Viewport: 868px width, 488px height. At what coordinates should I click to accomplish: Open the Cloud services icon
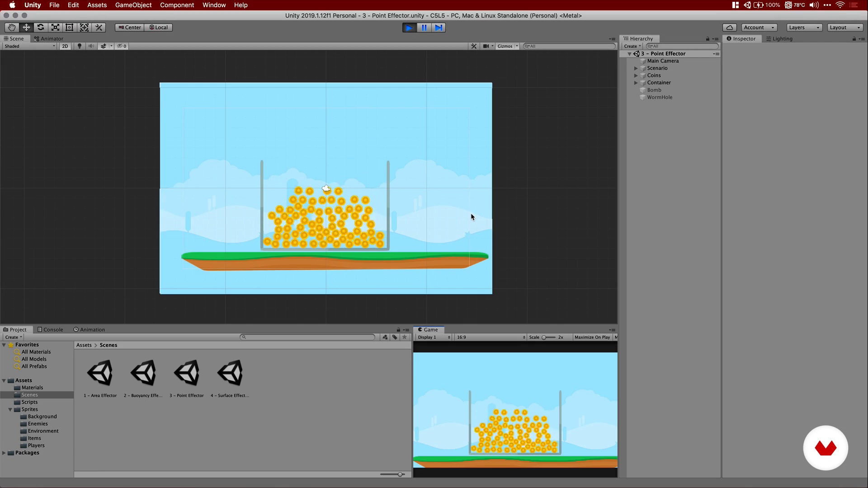tap(730, 28)
